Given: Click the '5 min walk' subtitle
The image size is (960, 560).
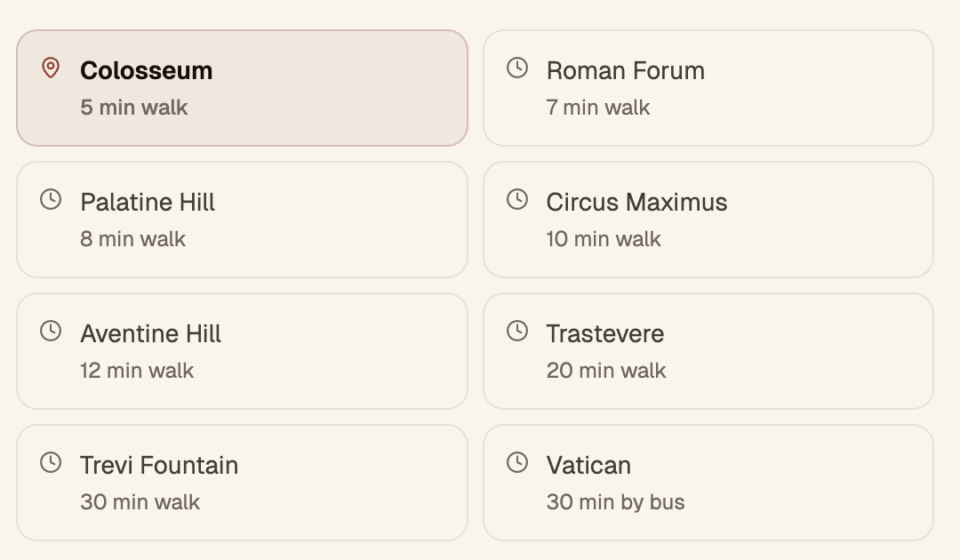Looking at the screenshot, I should (x=134, y=108).
